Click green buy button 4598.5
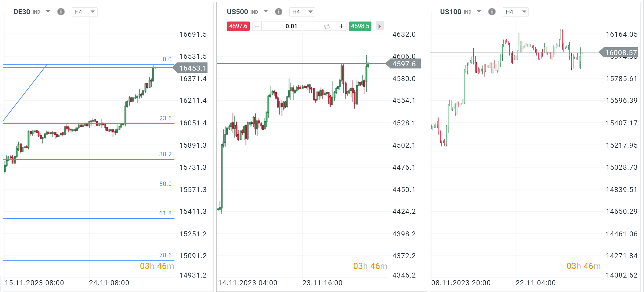 pos(360,26)
